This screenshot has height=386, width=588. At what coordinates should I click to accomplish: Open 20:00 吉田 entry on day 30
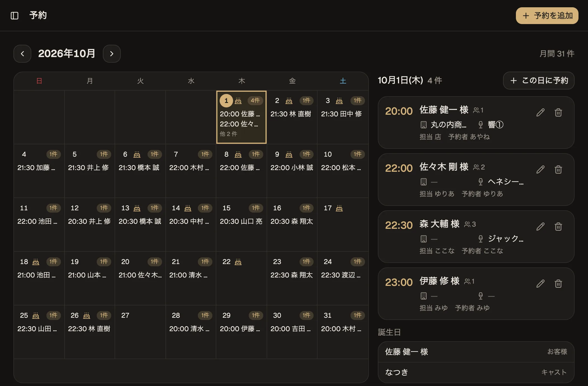pos(291,329)
